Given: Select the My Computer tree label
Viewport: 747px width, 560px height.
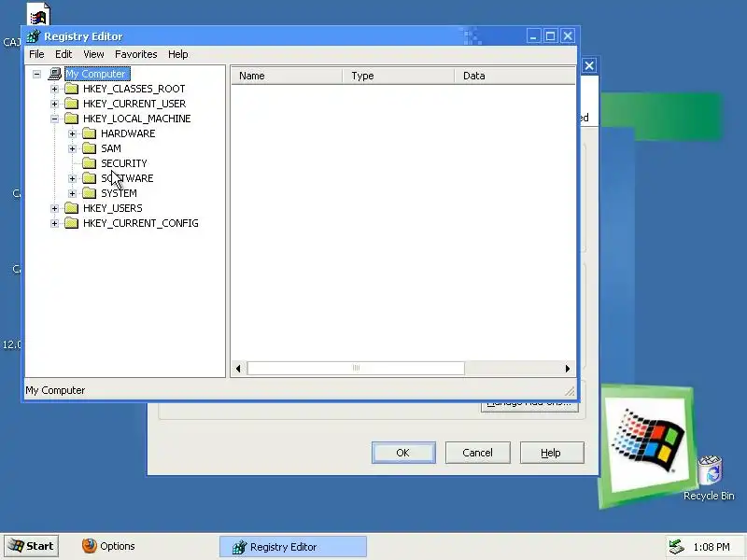Looking at the screenshot, I should click(x=97, y=74).
